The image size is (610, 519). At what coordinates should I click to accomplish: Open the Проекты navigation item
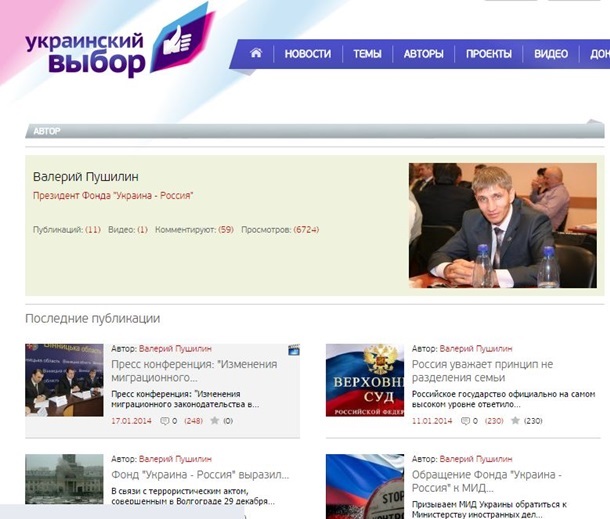(x=488, y=54)
